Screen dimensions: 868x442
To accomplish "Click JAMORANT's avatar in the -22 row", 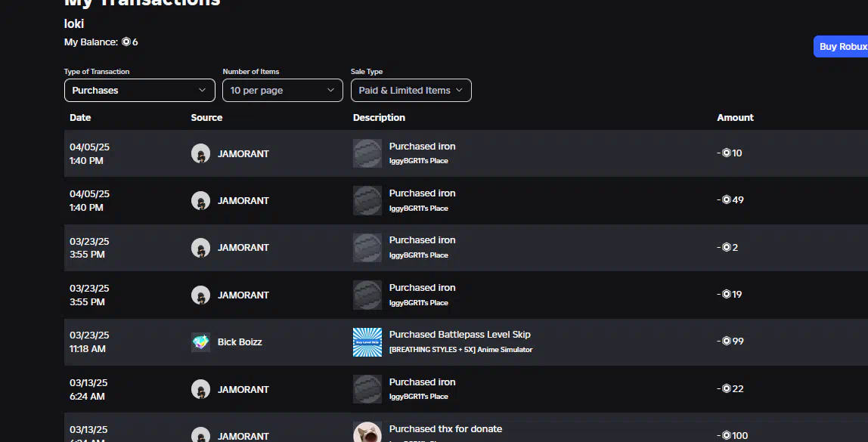I will pos(200,389).
